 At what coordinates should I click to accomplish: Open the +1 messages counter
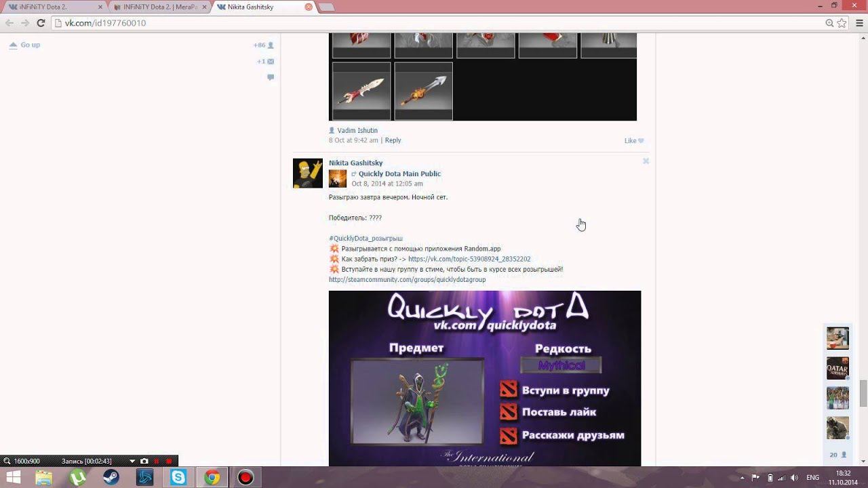[265, 62]
